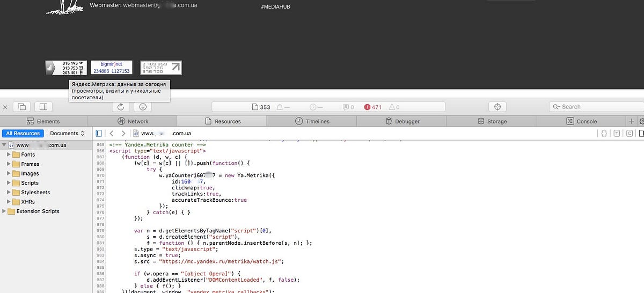Click the gray arrow counter badge
The height and width of the screenshot is (293, 644).
coord(161,68)
